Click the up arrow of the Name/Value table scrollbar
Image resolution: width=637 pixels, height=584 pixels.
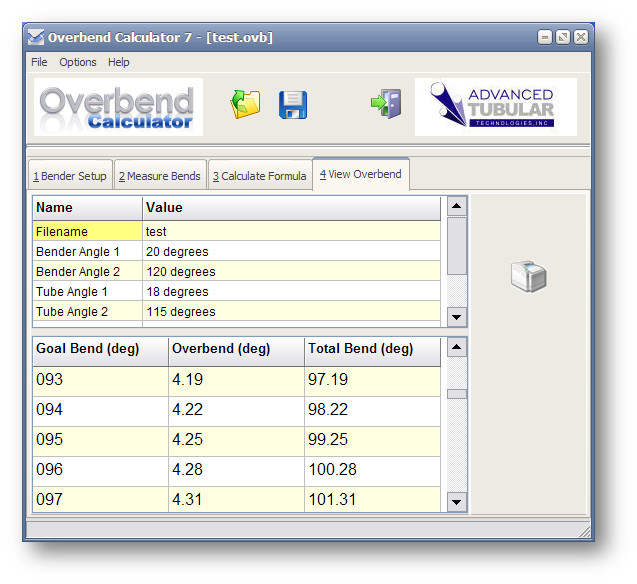[x=457, y=206]
